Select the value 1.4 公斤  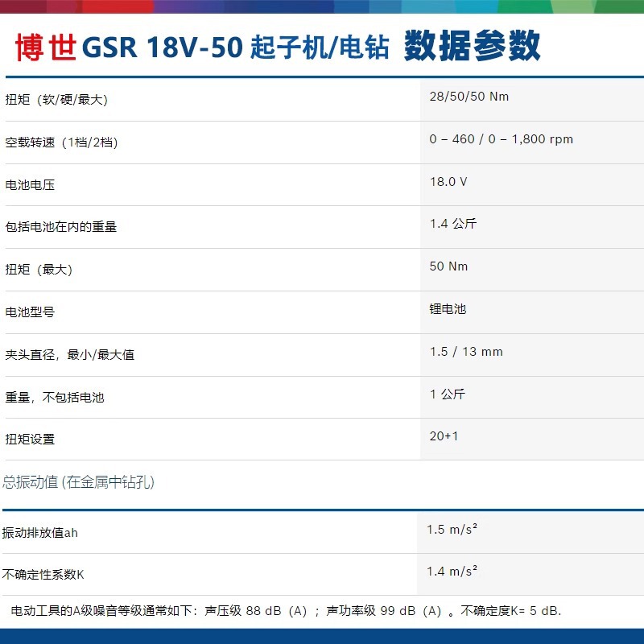coord(453,224)
